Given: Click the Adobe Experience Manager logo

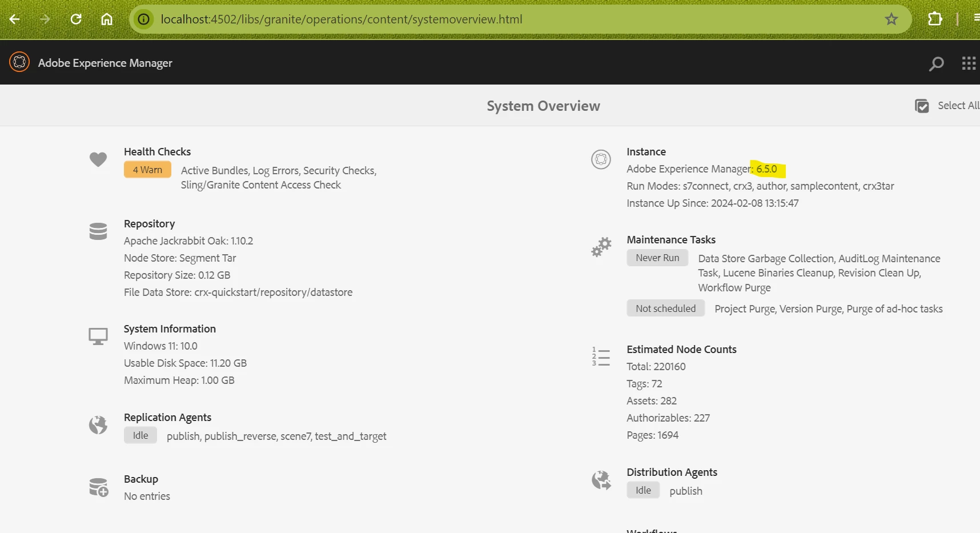Looking at the screenshot, I should point(19,62).
